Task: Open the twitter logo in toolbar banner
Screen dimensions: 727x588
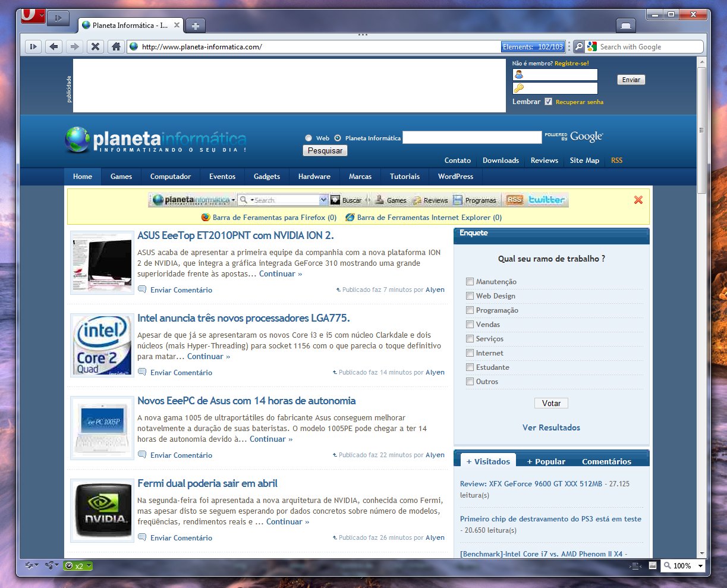Action: pos(546,200)
